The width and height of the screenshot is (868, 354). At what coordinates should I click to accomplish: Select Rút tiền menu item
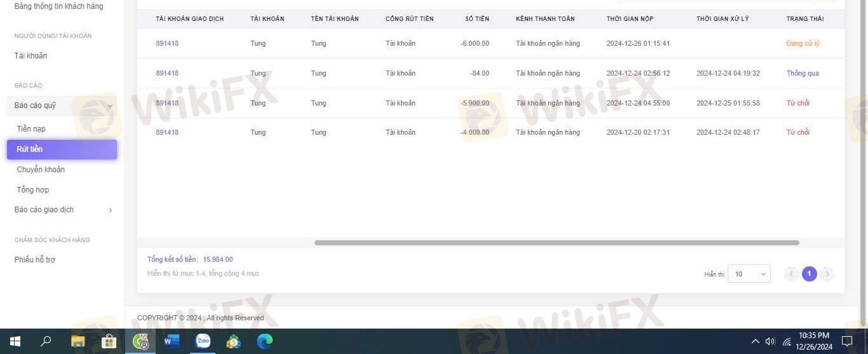pyautogui.click(x=62, y=149)
